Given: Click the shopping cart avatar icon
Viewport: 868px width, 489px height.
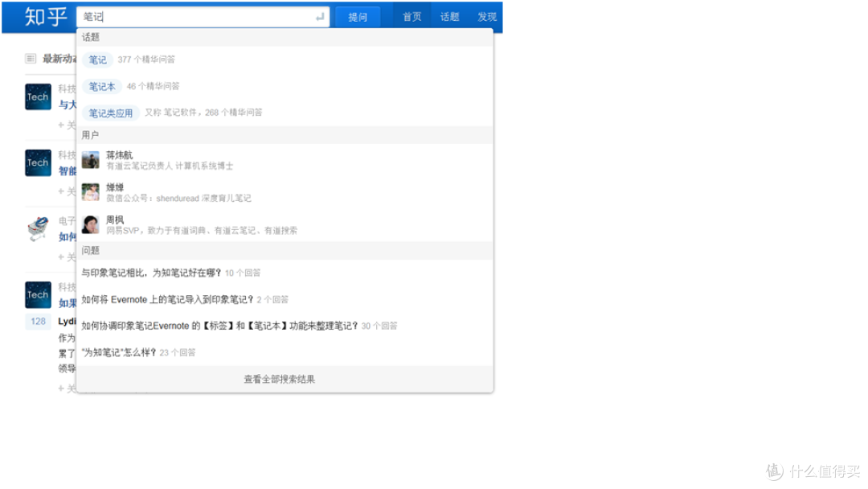Looking at the screenshot, I should 39,228.
